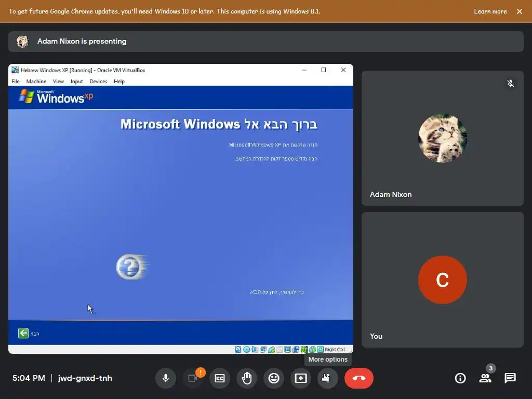
Task: Click the VirtualBox window title bar icon
Action: click(15, 70)
